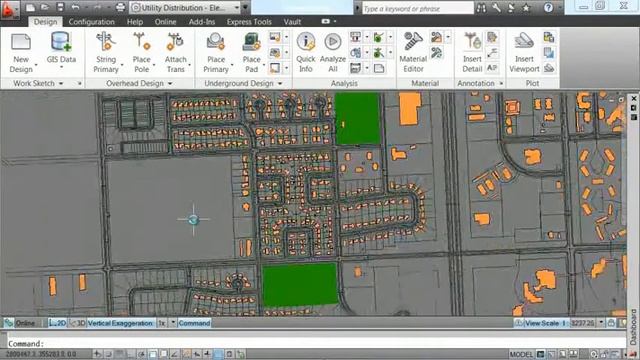The height and width of the screenshot is (360, 640).
Task: Select the Place Primary underground tool
Action: (x=216, y=53)
